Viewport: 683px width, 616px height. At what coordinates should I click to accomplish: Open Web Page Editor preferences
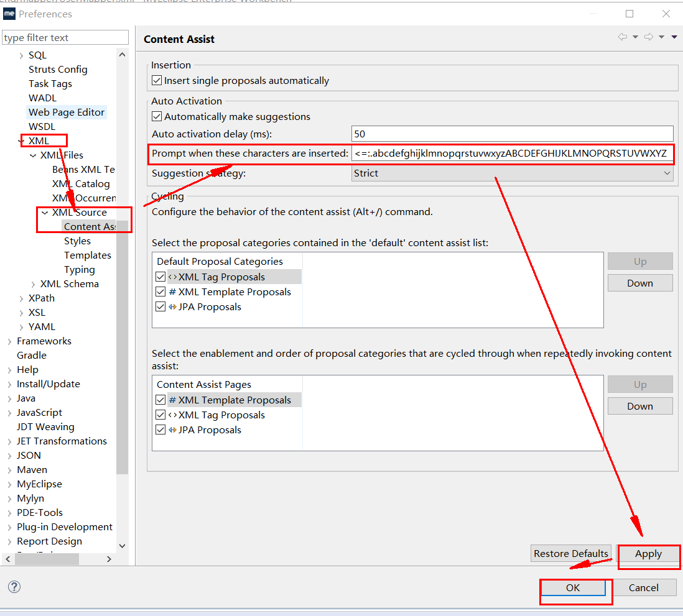pyautogui.click(x=66, y=113)
